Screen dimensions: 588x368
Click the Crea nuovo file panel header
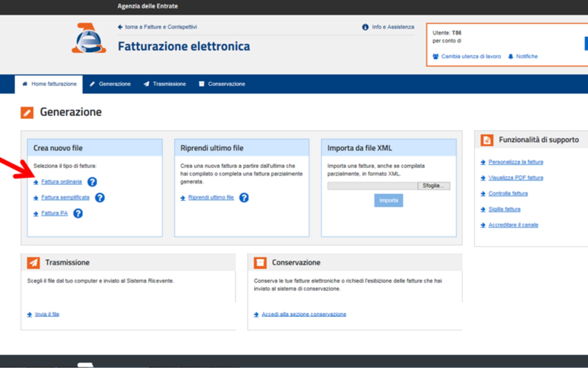(95, 148)
